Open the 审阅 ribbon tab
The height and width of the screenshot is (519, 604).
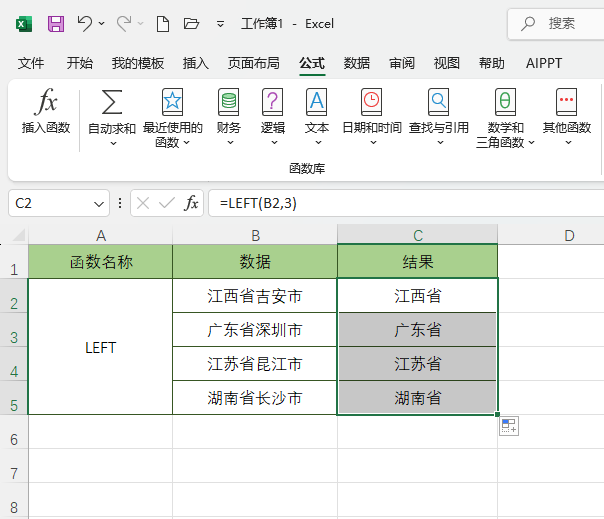click(402, 63)
